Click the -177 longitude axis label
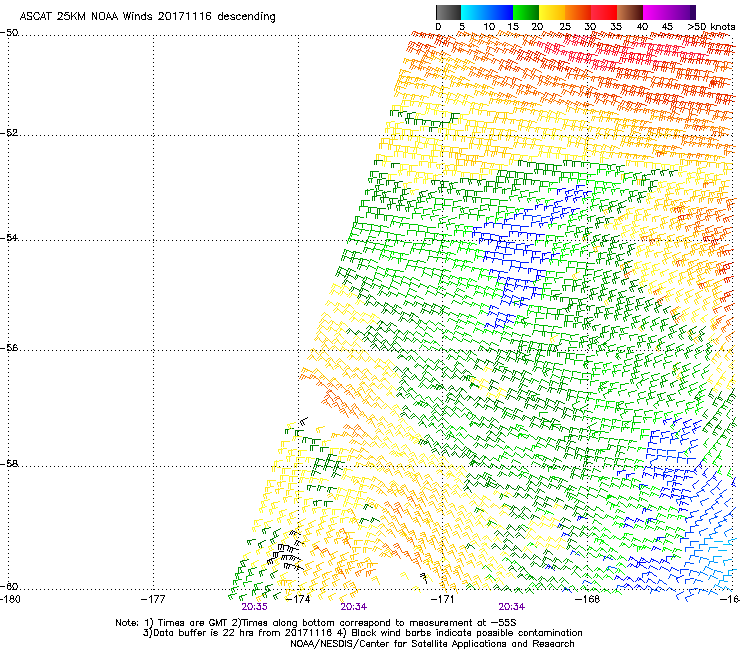 (x=153, y=599)
